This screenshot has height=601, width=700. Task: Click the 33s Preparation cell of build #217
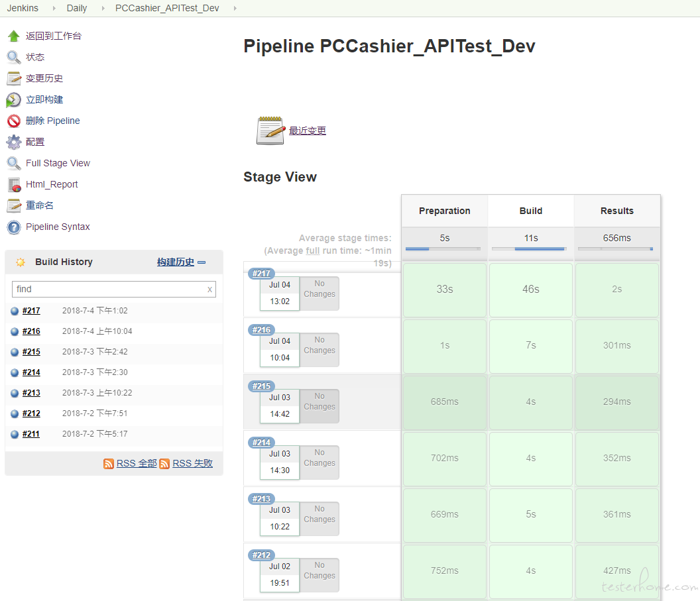[445, 290]
